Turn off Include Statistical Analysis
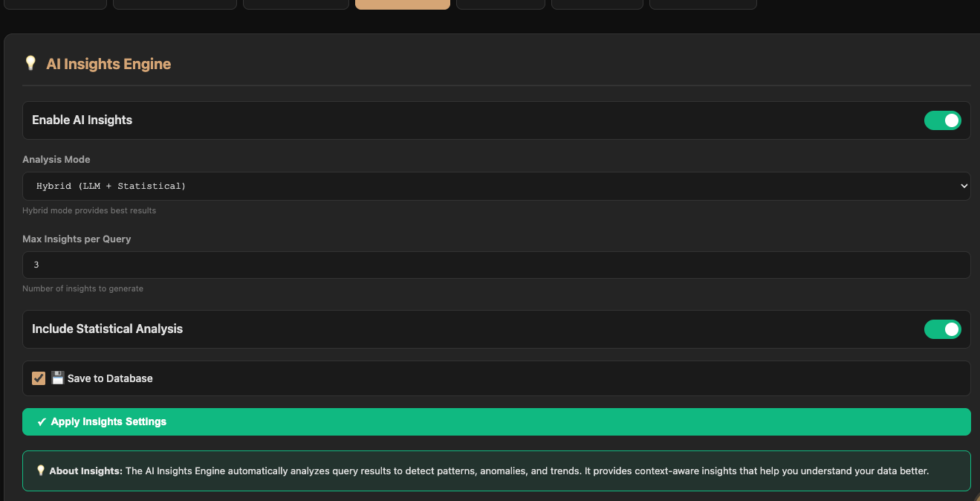Screen dimensions: 980x501 click(942, 329)
